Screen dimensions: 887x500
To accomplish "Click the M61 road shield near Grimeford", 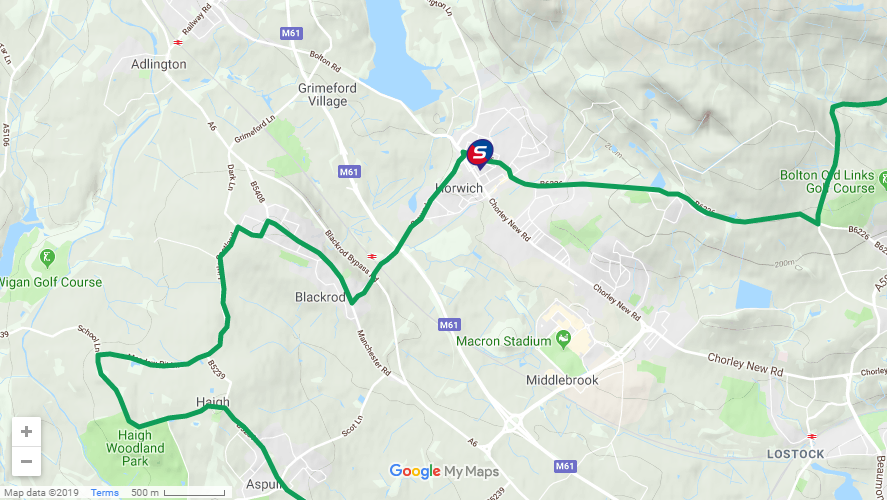I will pos(349,172).
